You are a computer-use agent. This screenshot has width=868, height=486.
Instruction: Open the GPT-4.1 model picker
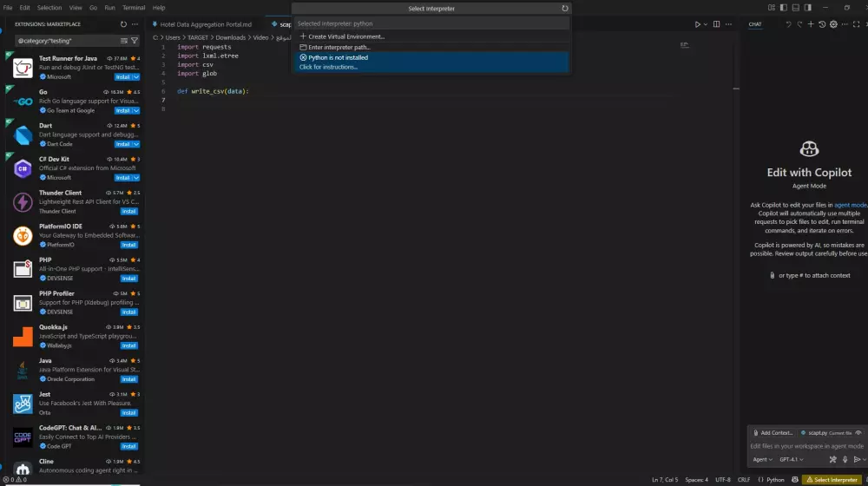791,459
